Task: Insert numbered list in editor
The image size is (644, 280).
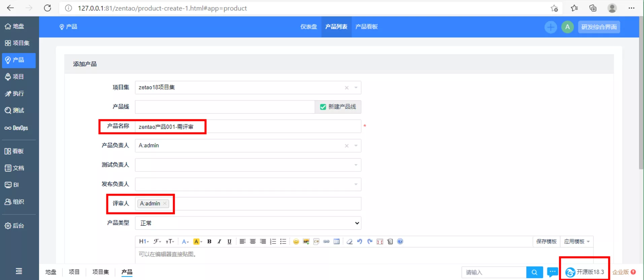Action: 273,241
